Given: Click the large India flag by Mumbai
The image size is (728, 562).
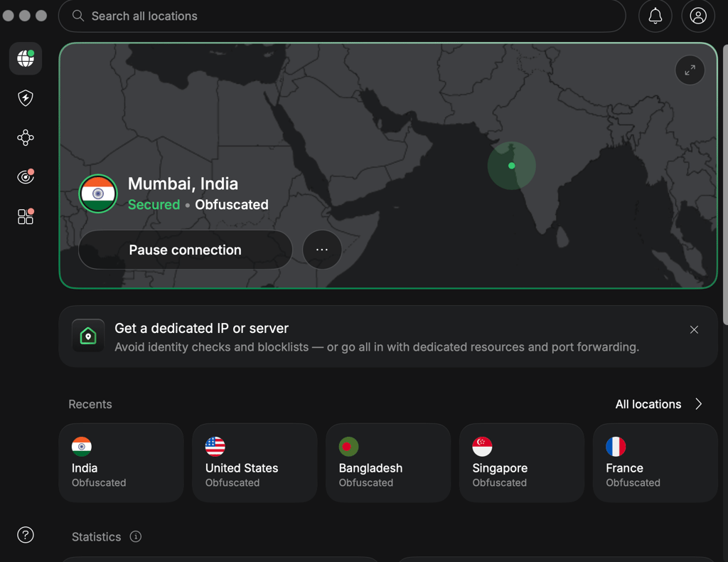Looking at the screenshot, I should (98, 193).
